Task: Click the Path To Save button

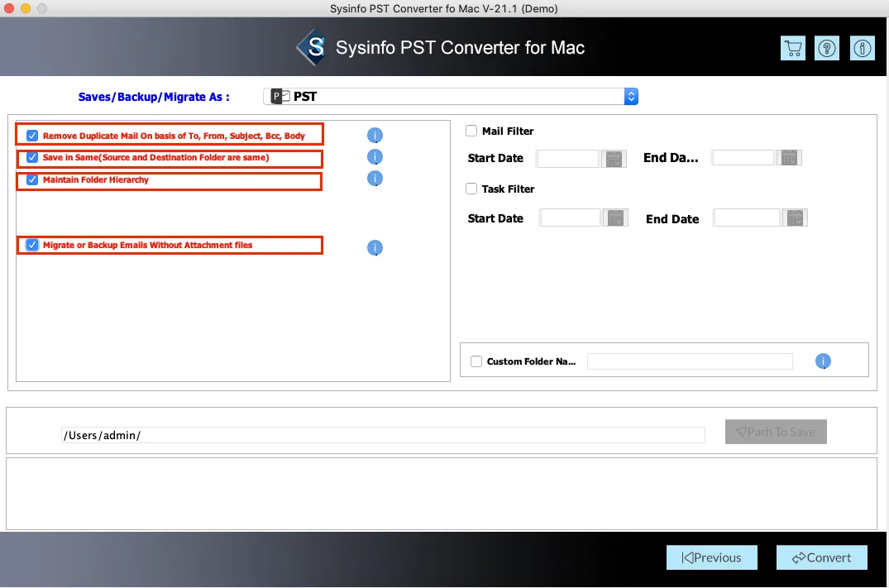Action: 776,432
